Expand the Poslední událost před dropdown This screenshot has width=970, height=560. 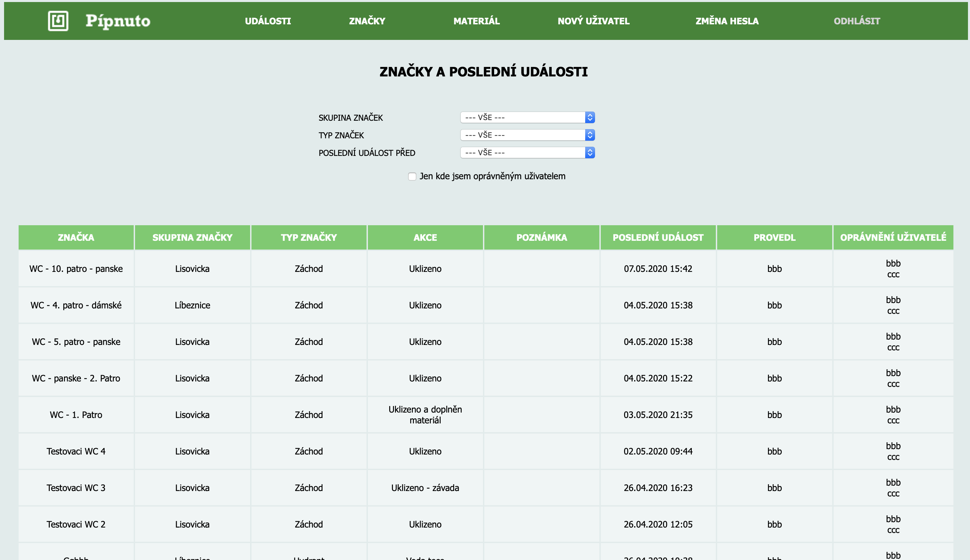click(x=527, y=153)
